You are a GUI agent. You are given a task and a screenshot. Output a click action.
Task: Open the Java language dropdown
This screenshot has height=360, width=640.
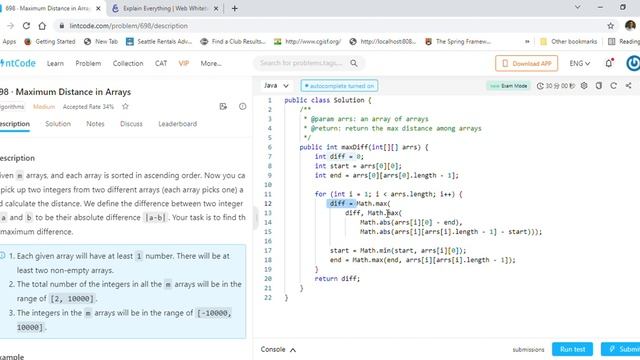tap(276, 85)
